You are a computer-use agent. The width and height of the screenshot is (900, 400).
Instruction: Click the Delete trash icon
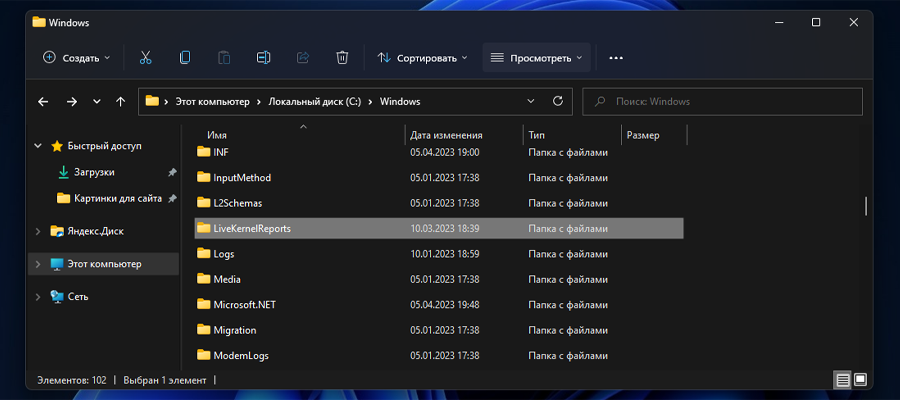[x=342, y=57]
